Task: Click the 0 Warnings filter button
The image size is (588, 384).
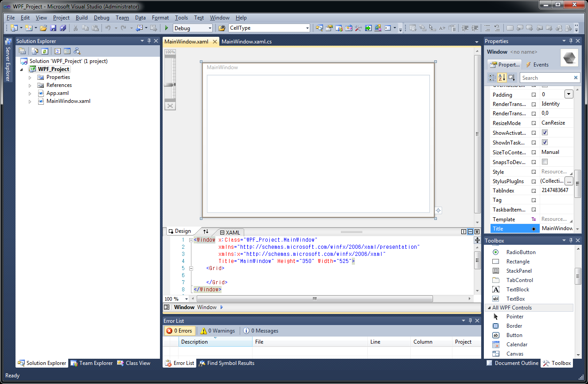Action: click(217, 331)
